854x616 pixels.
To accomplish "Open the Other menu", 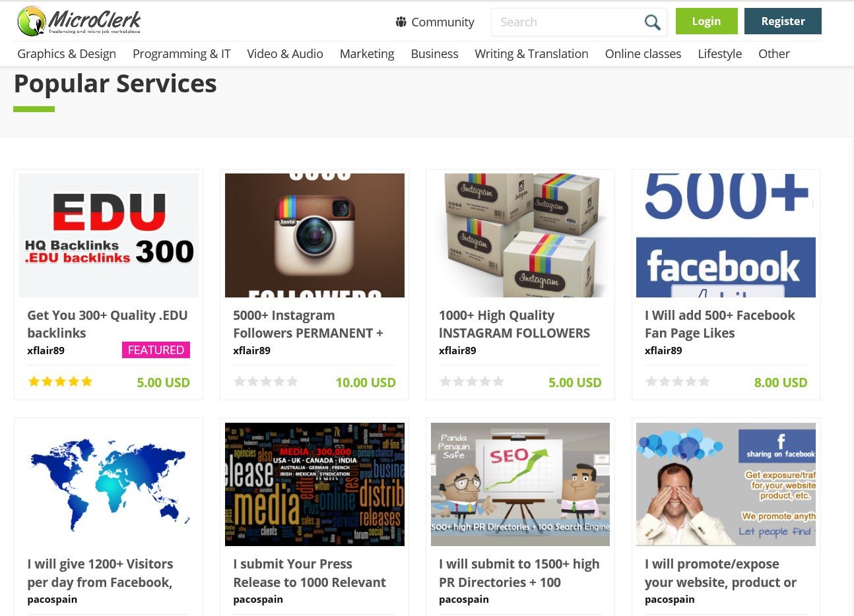I will coord(774,53).
